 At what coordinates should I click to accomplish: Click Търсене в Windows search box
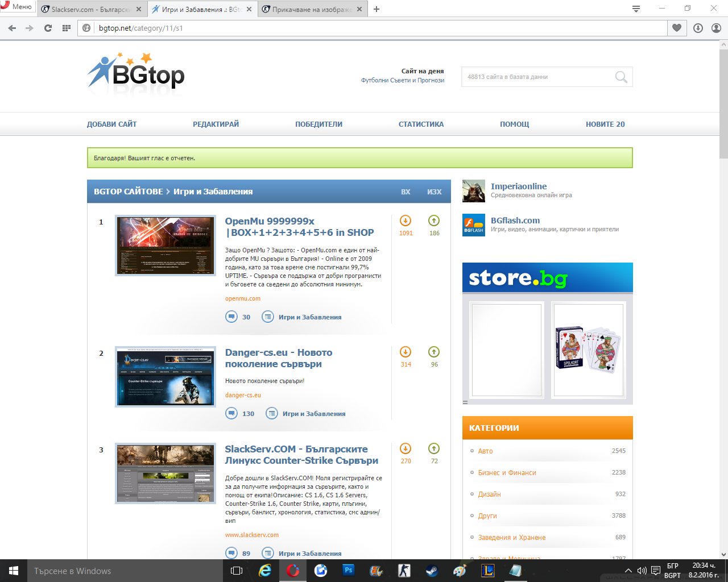(125, 571)
